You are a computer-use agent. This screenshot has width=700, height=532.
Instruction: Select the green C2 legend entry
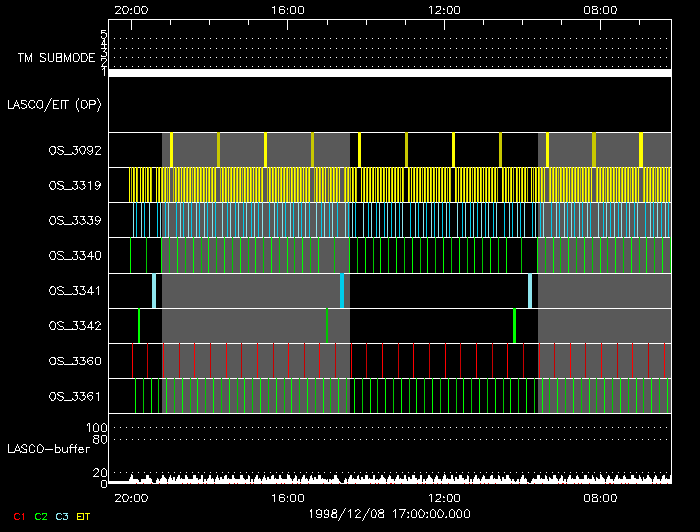pyautogui.click(x=41, y=516)
